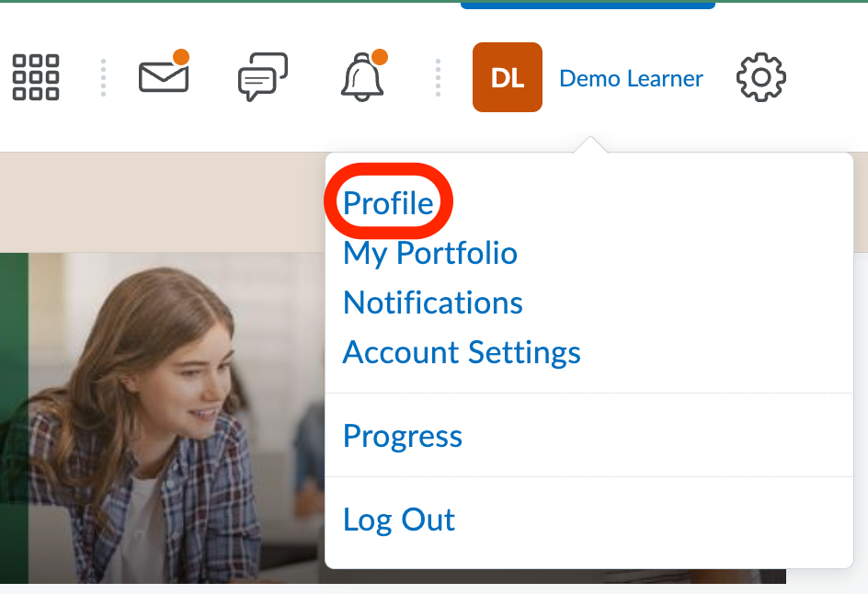
Task: Open the admin tools gear icon
Action: [761, 77]
